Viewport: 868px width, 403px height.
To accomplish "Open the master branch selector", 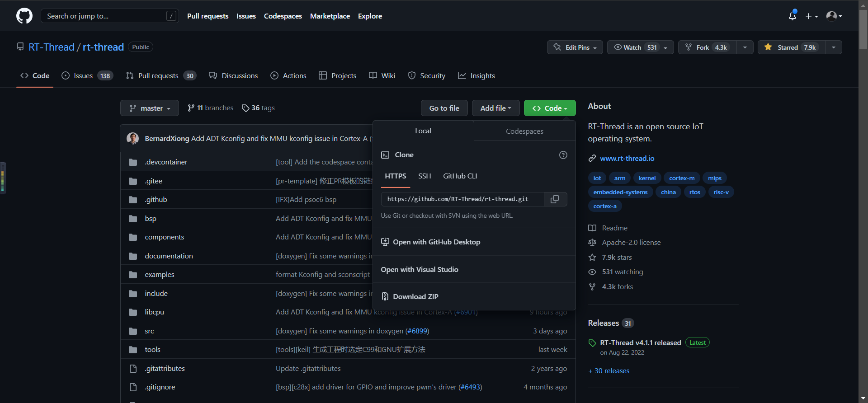I will pos(150,108).
